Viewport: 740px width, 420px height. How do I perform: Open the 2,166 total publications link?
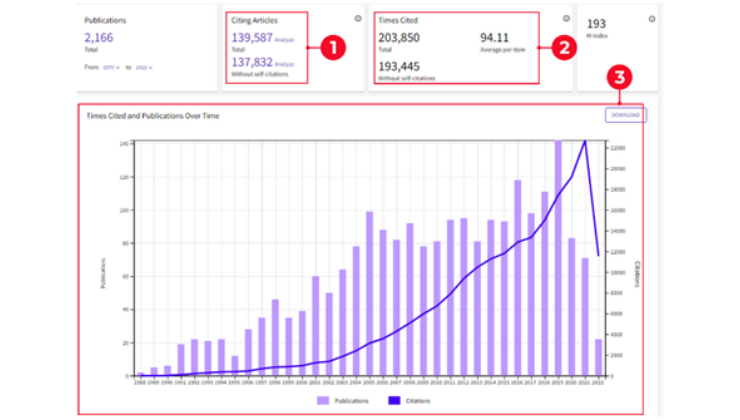click(x=99, y=37)
